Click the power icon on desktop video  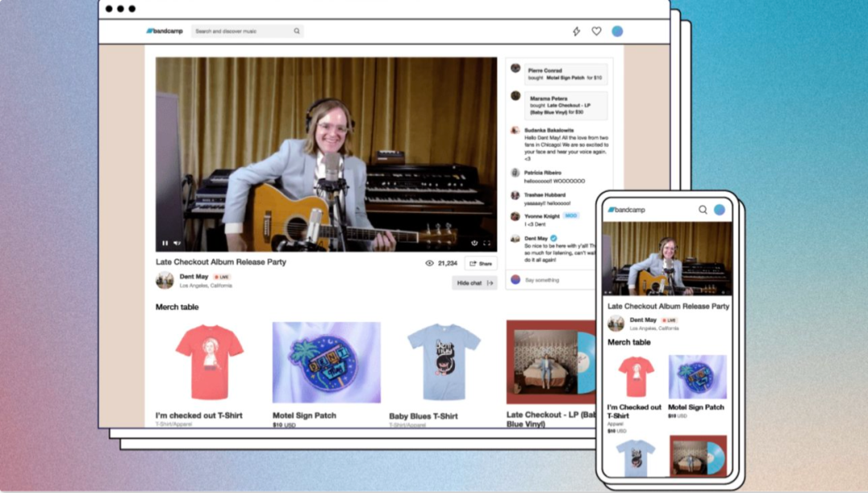tap(474, 243)
